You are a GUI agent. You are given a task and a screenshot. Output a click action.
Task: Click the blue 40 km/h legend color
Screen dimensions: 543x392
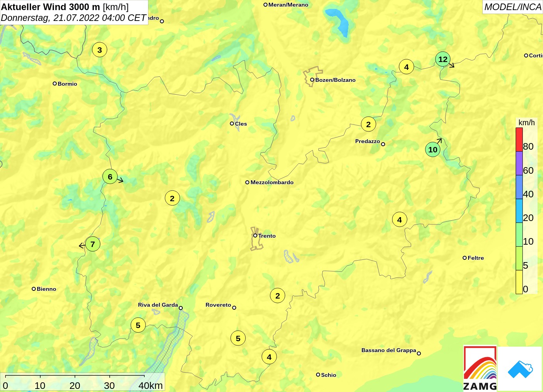[519, 187]
